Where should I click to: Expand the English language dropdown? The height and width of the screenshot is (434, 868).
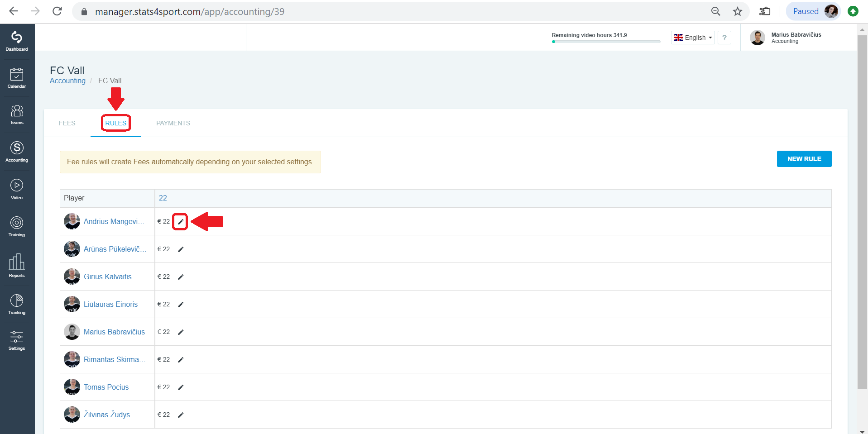(693, 38)
